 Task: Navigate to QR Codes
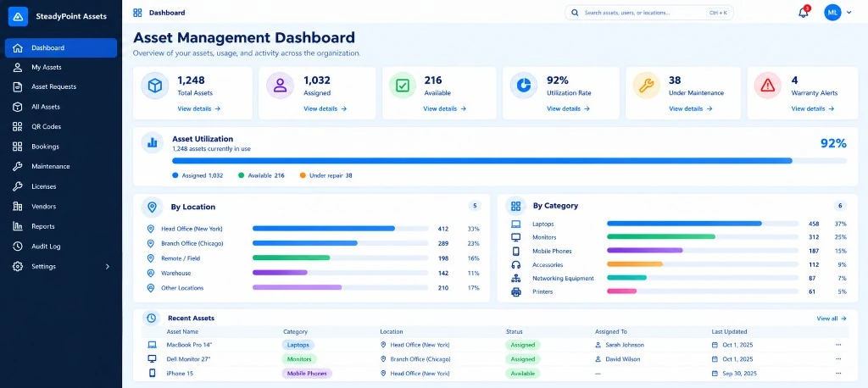(x=61, y=127)
